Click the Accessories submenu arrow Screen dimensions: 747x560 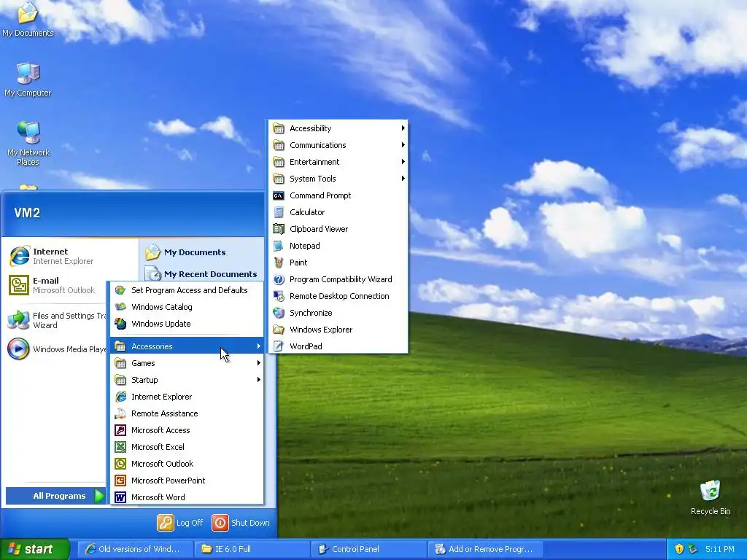259,346
